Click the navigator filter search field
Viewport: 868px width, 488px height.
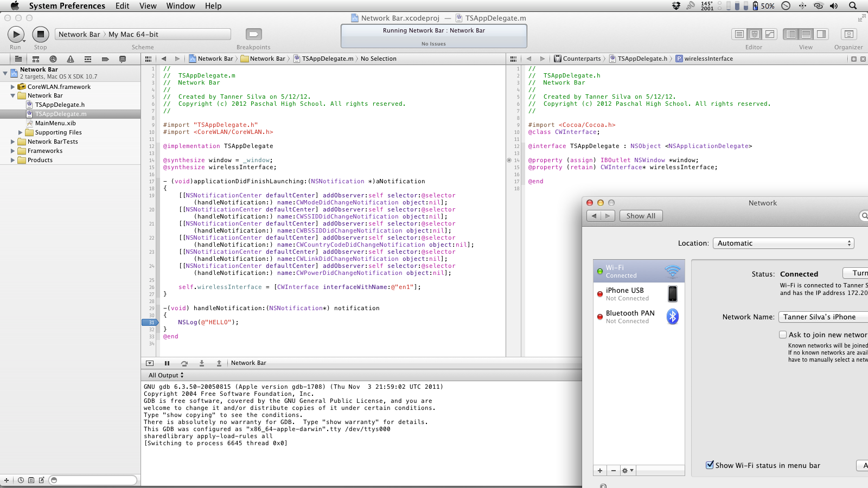tap(93, 480)
